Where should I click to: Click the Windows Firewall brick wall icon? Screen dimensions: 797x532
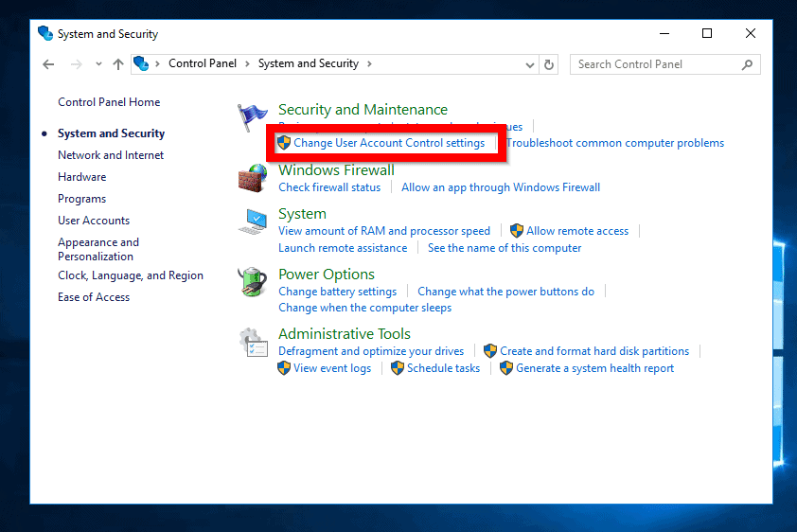[253, 178]
